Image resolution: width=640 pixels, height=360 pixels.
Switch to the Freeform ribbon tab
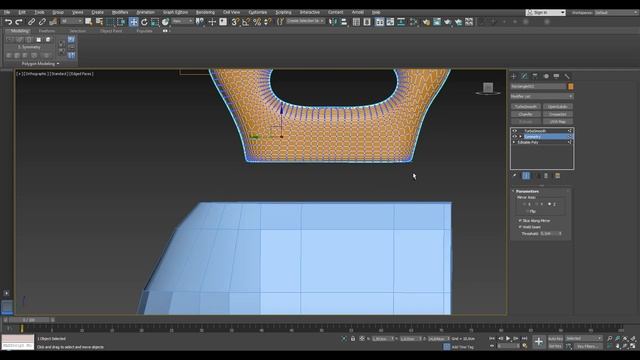tap(47, 31)
